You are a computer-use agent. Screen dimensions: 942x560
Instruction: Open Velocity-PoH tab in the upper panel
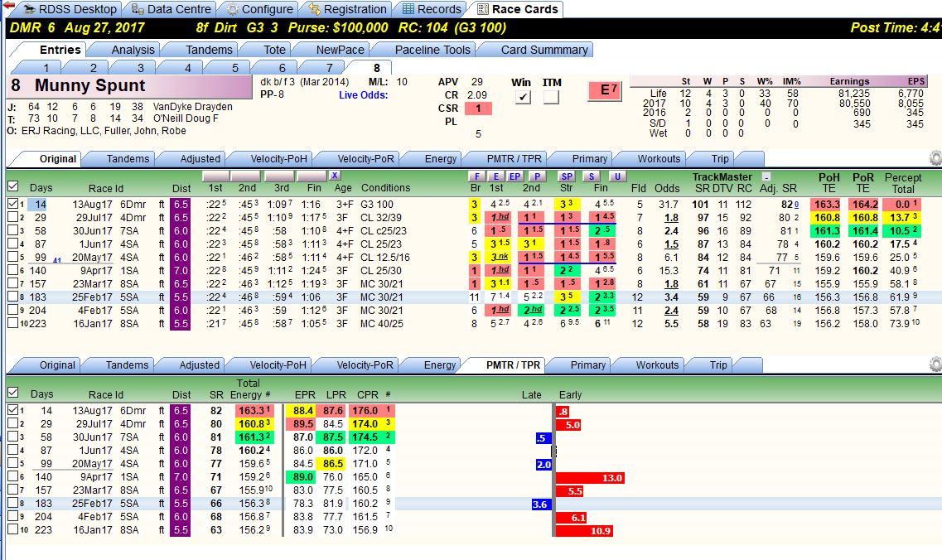click(x=278, y=158)
